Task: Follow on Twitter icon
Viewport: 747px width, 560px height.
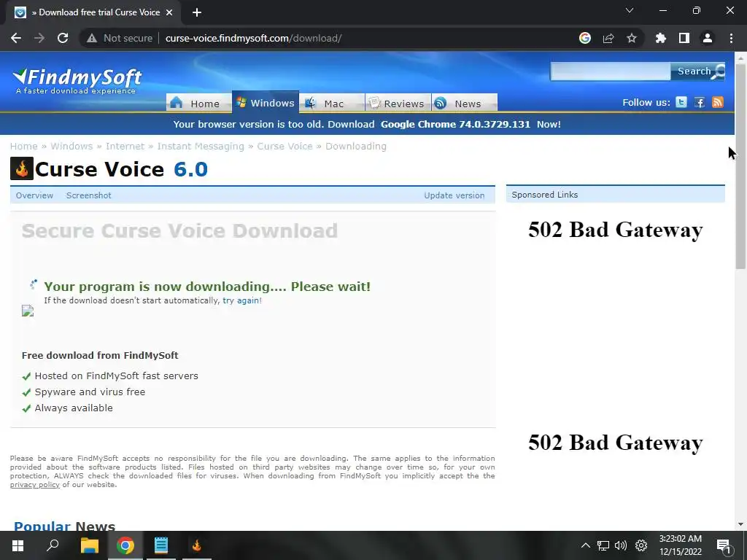Action: tap(681, 102)
